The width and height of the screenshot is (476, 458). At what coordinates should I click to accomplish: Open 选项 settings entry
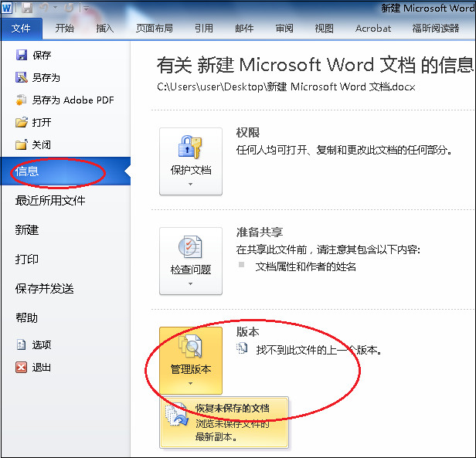click(x=42, y=344)
